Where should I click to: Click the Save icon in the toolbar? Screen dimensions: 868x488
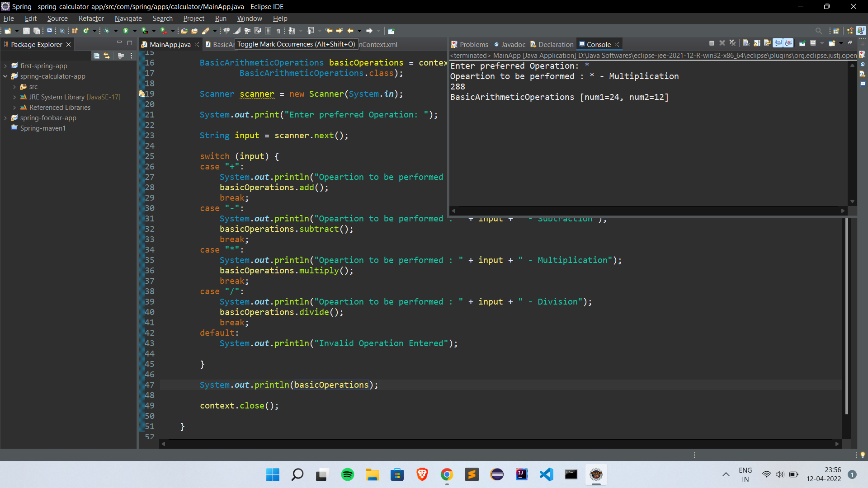tap(26, 31)
